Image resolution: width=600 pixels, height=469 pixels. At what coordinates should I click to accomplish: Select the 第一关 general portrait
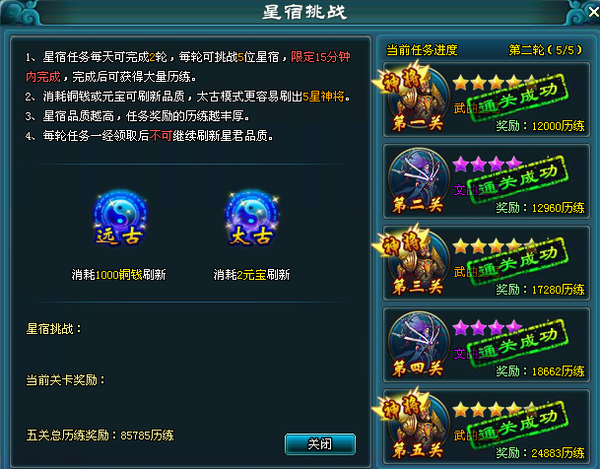[x=418, y=100]
